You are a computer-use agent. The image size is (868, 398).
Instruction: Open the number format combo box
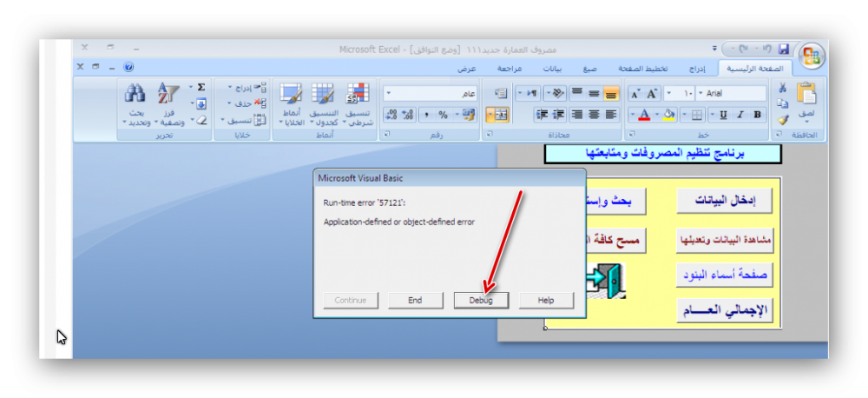point(431,94)
